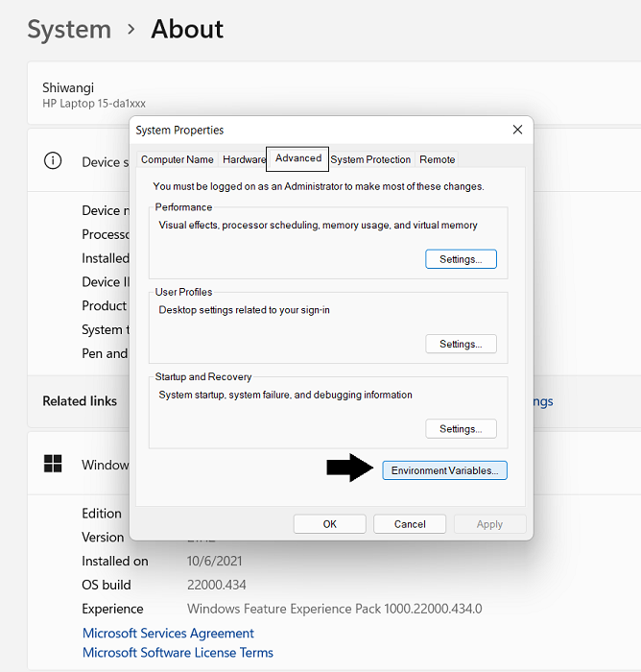Select the Advanced tab
This screenshot has height=672, width=641.
297,158
